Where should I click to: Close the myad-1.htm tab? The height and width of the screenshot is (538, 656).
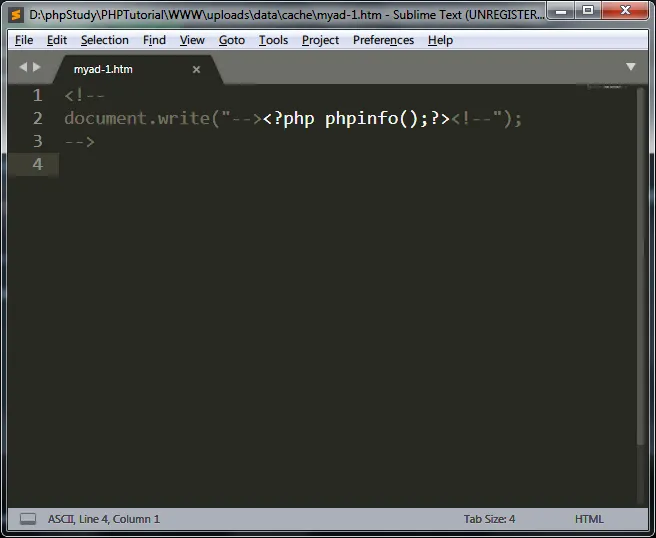(196, 69)
